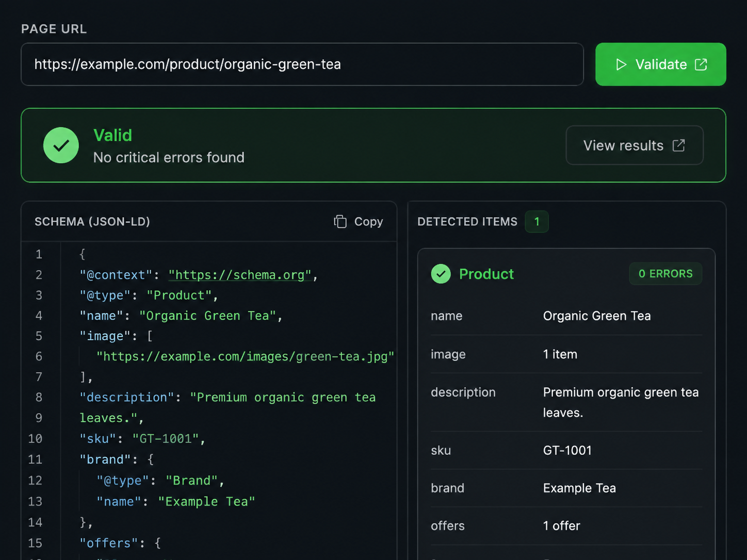The width and height of the screenshot is (747, 560).
Task: Click the "brand" property label in panel
Action: tap(448, 488)
